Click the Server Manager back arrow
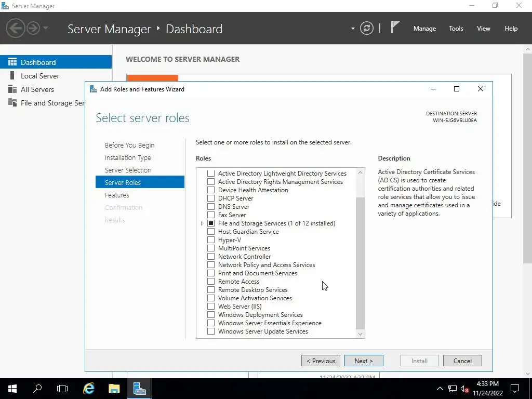The image size is (532, 399). [x=15, y=28]
